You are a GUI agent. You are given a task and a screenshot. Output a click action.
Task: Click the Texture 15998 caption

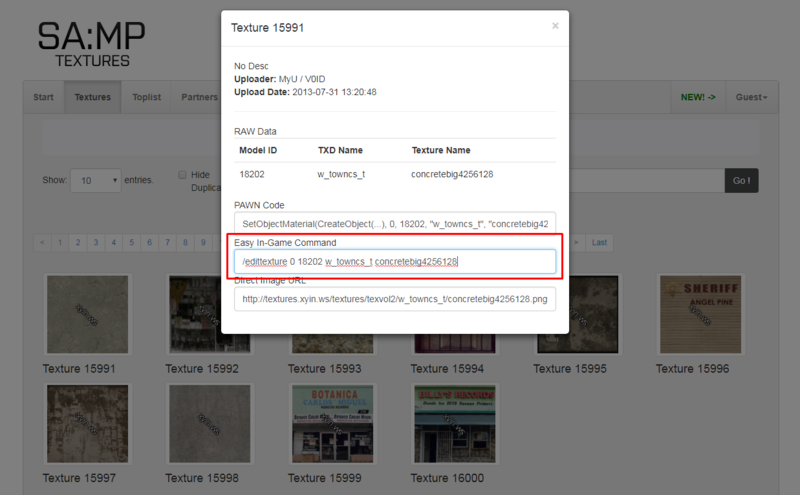click(x=202, y=478)
